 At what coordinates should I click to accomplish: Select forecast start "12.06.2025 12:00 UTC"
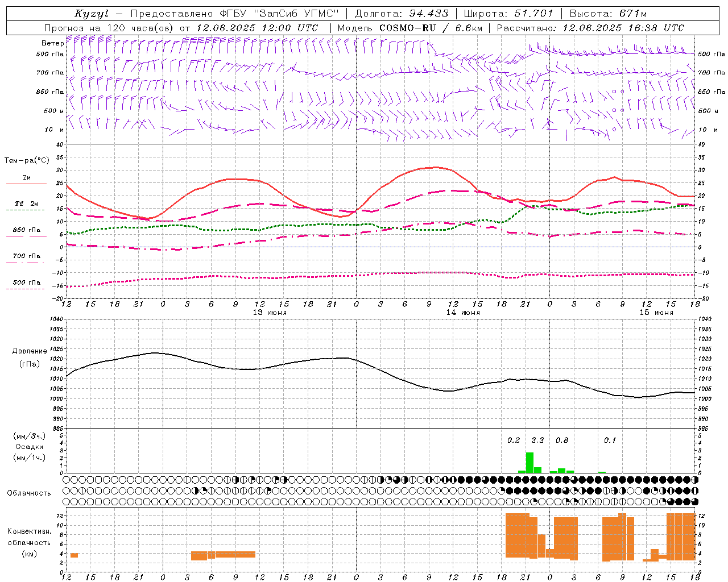[257, 28]
